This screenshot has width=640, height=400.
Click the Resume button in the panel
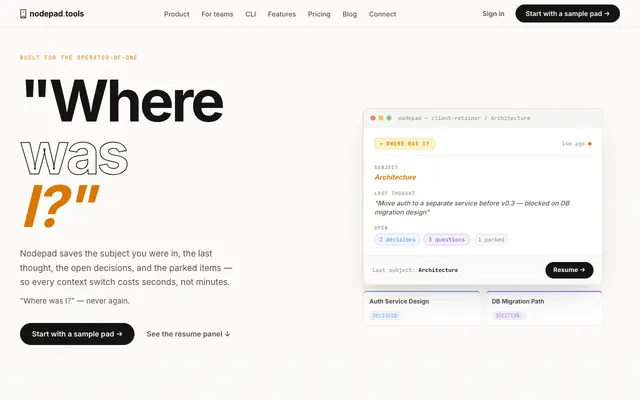(x=569, y=270)
